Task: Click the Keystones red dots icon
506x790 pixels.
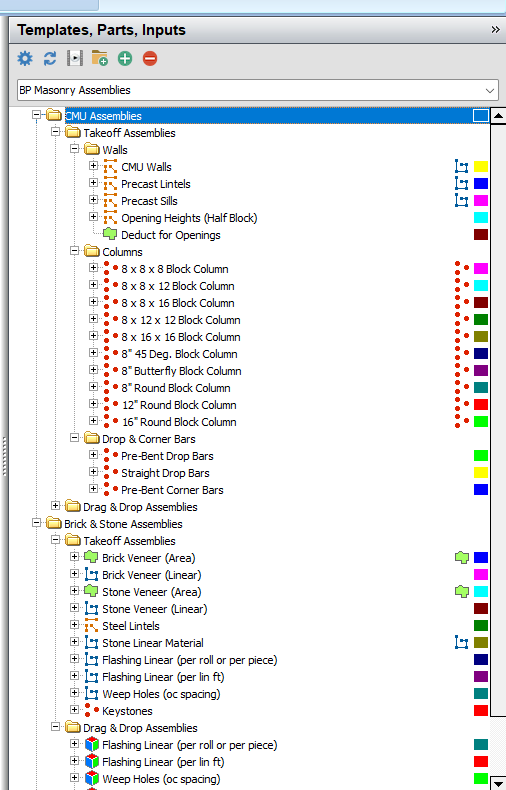Action: [x=91, y=710]
